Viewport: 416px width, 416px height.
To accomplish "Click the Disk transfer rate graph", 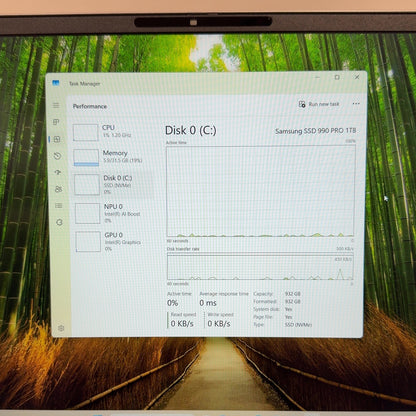I will pos(260,266).
